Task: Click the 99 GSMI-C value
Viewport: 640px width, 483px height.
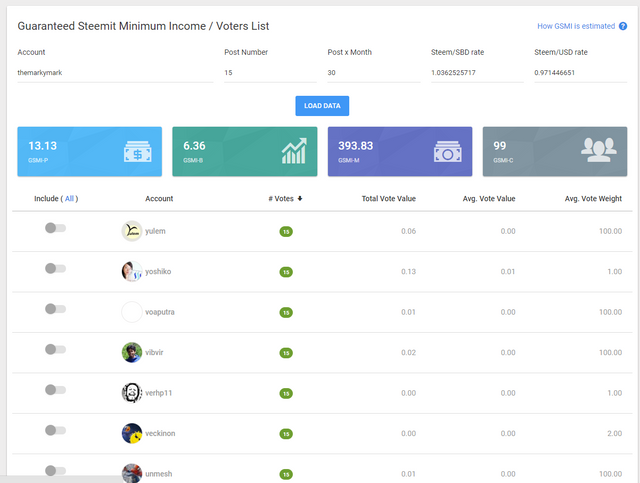Action: [500, 146]
